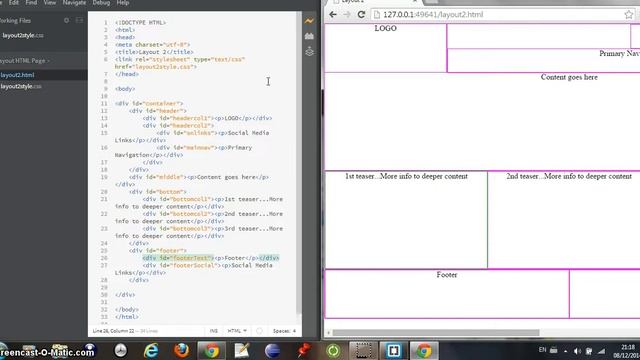The image size is (640, 360).
Task: Click the red pushpin taskbar icon
Action: (303, 351)
